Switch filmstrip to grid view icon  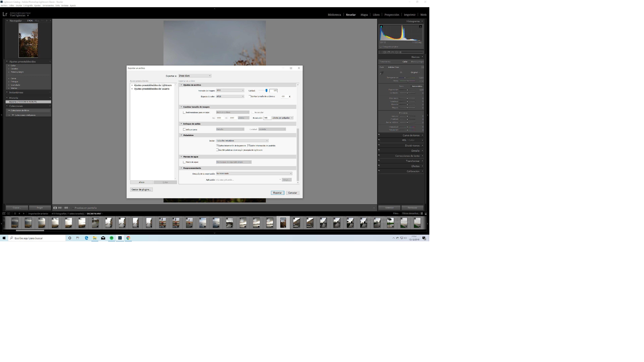point(15,214)
